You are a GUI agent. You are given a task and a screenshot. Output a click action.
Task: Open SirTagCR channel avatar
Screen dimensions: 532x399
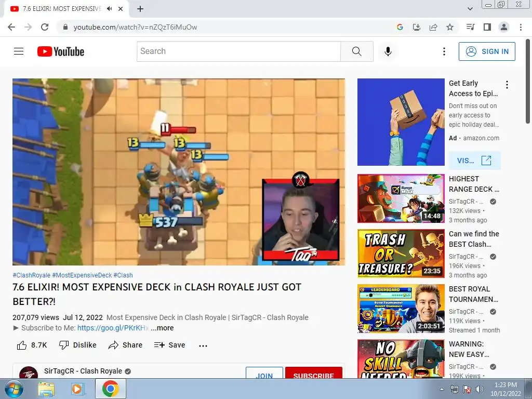click(29, 373)
